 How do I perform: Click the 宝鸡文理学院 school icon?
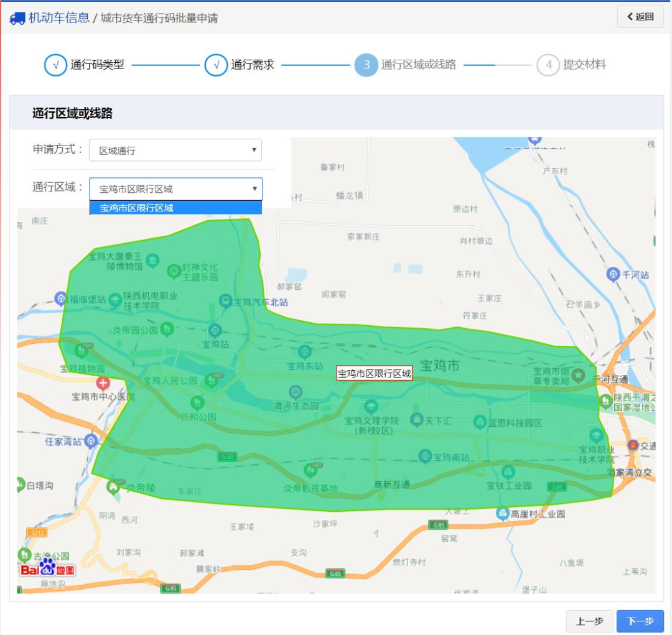371,407
